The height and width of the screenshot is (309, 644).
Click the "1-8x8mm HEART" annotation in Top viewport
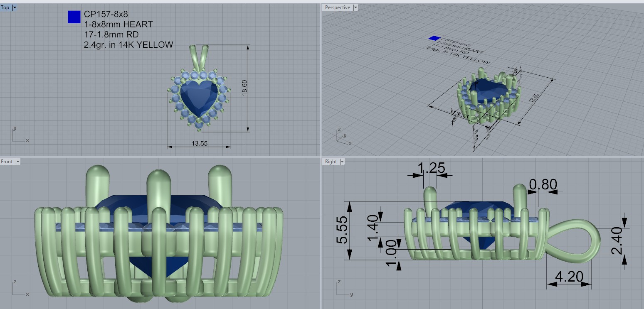pos(118,25)
